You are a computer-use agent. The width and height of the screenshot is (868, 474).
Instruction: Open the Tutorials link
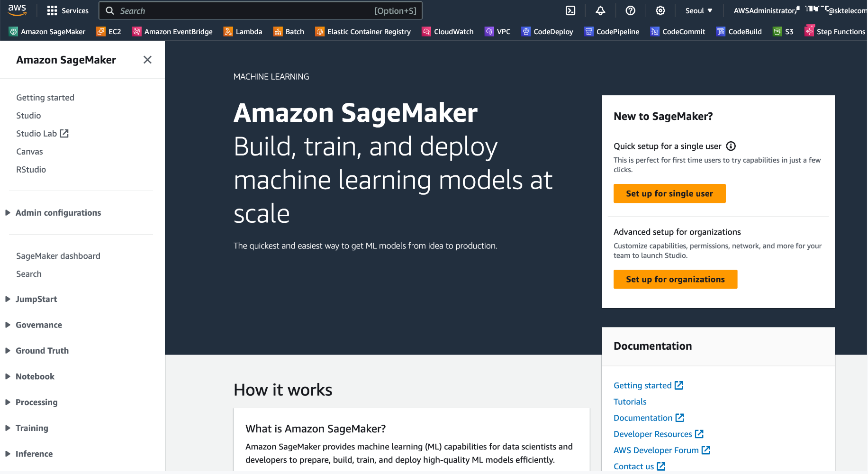(x=630, y=401)
